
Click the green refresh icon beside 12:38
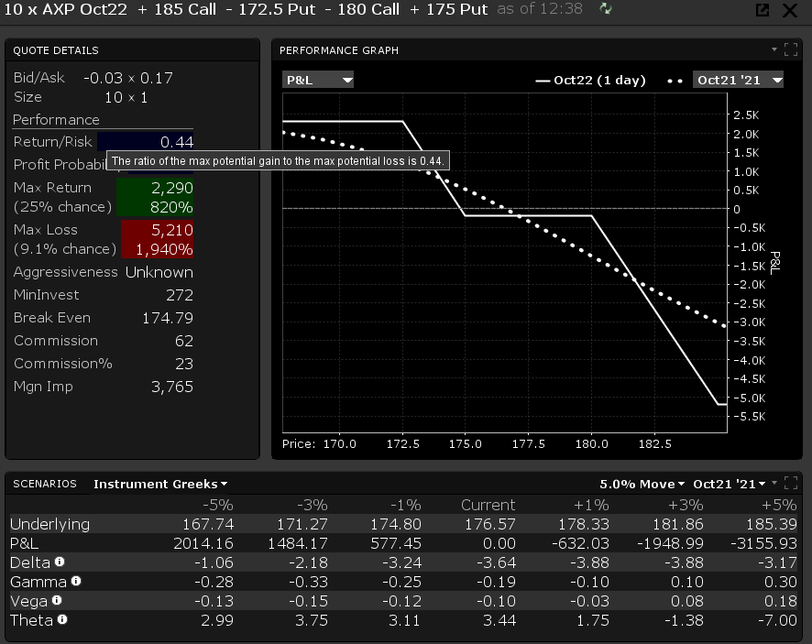(x=606, y=9)
